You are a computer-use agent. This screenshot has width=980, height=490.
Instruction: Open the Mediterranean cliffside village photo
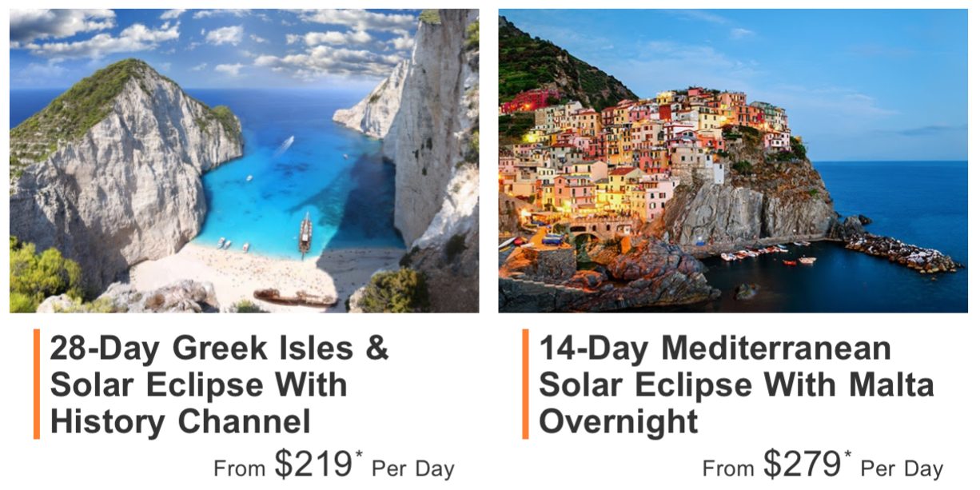coord(733,161)
